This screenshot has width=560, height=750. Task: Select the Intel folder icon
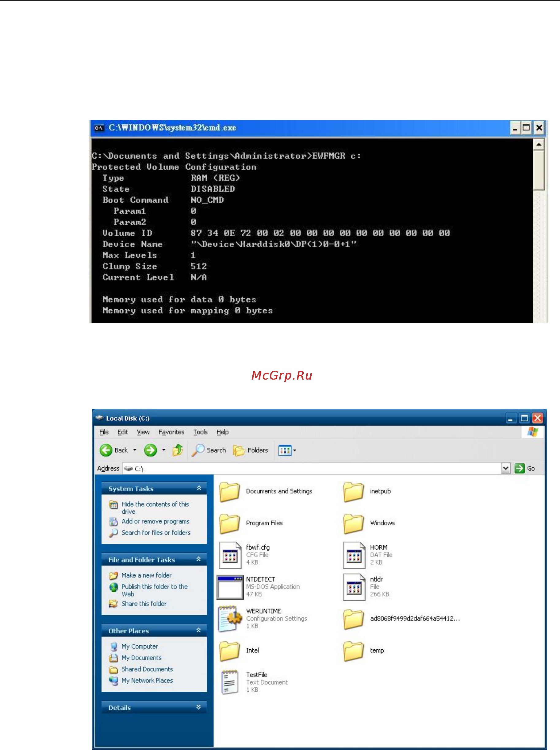tap(229, 651)
